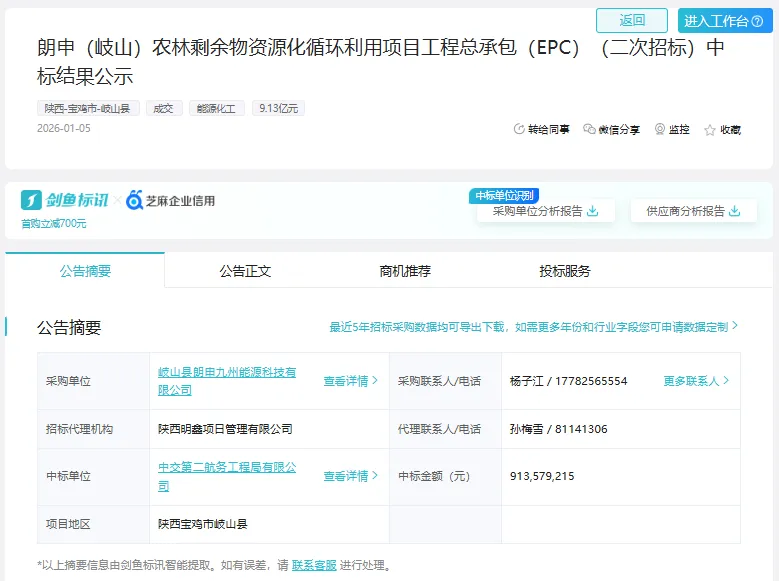Click the 返回 button
This screenshot has width=779, height=581.
[632, 20]
